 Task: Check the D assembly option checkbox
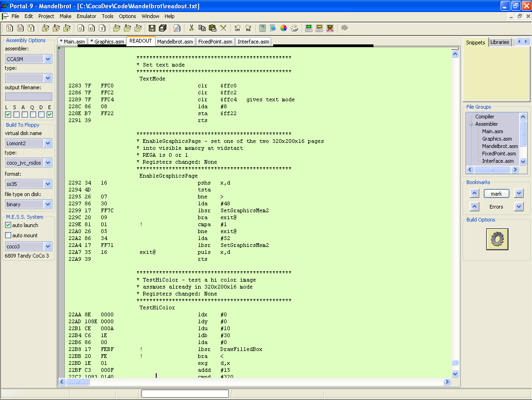[42, 114]
